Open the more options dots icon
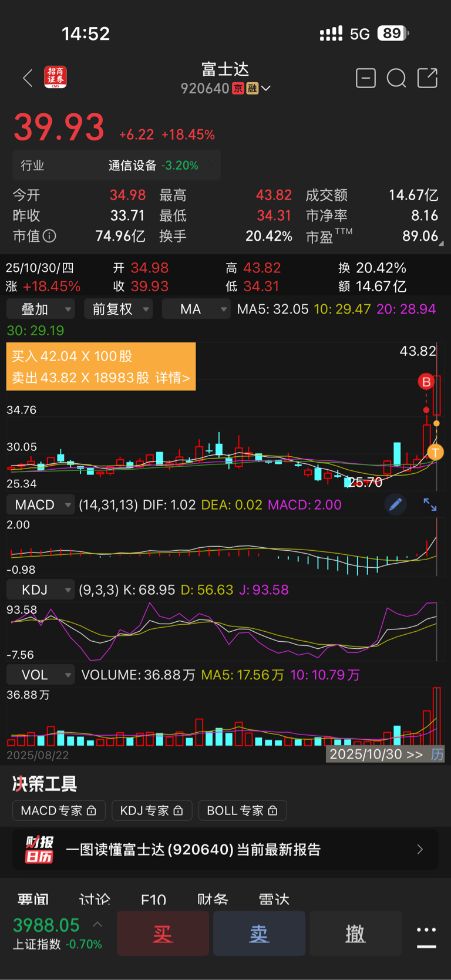451x980 pixels. 426,936
